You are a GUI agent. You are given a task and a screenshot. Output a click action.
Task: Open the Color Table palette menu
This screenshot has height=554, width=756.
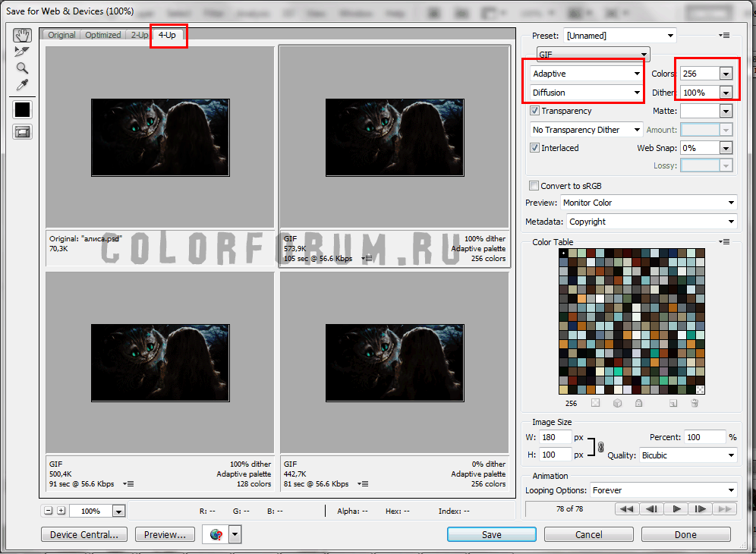point(724,241)
